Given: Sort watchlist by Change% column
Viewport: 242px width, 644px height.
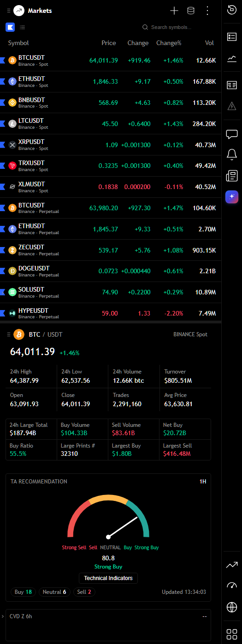Looking at the screenshot, I should 169,43.
